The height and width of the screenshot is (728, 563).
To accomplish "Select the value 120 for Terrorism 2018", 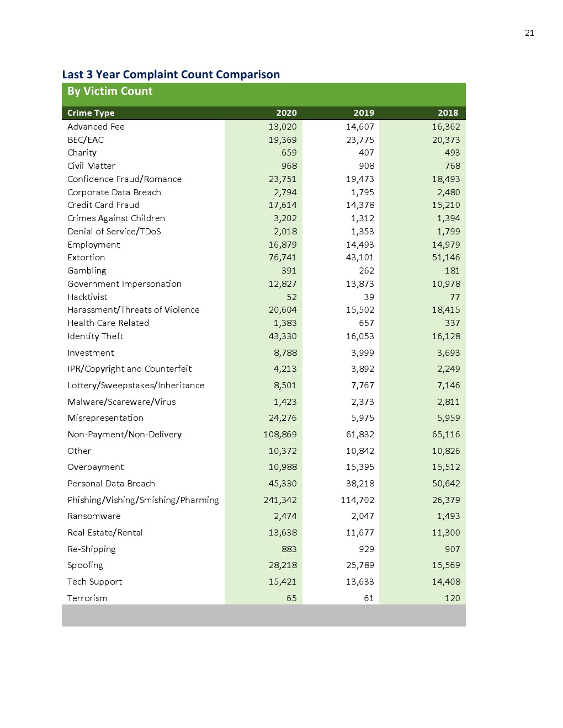I will point(452,598).
